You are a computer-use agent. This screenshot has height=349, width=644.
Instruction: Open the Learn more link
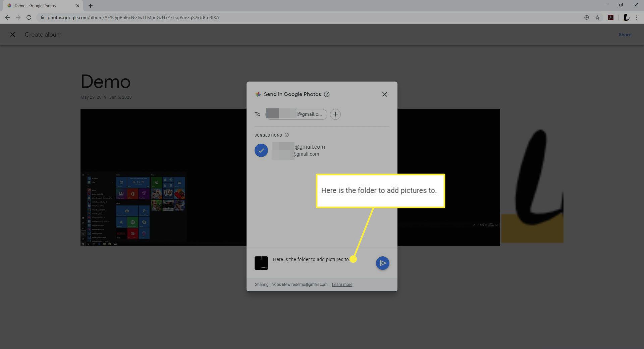342,285
